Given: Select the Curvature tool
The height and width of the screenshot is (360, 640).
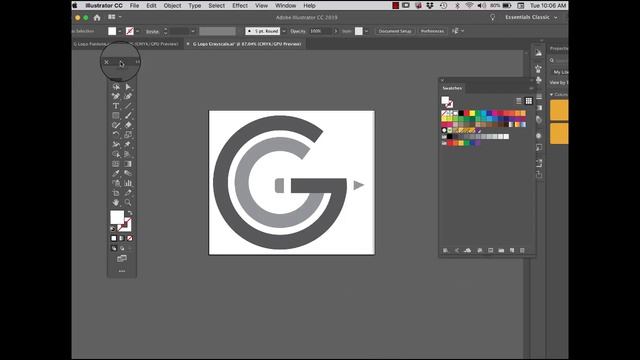Looking at the screenshot, I should [128, 96].
